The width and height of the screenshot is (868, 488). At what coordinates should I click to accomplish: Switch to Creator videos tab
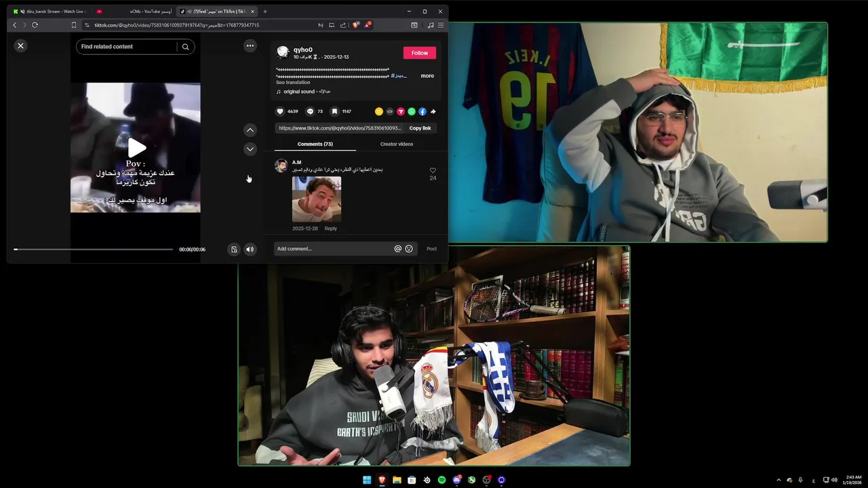397,144
